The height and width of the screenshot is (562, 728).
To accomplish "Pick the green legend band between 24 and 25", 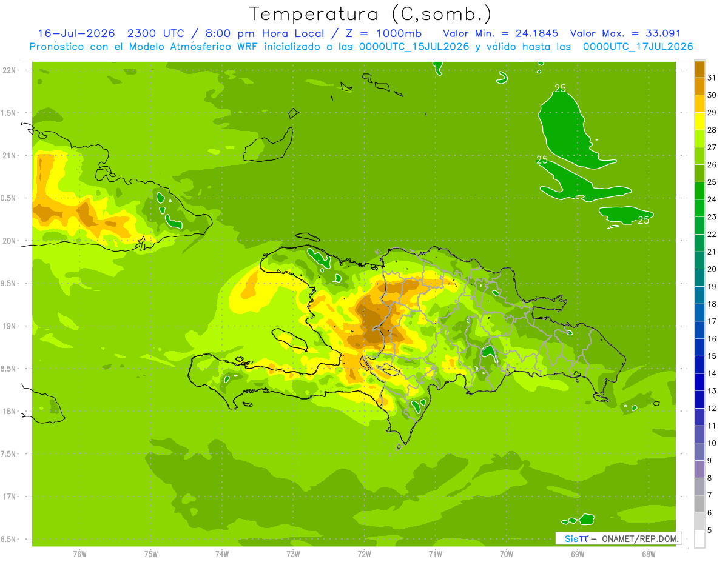I will (699, 191).
